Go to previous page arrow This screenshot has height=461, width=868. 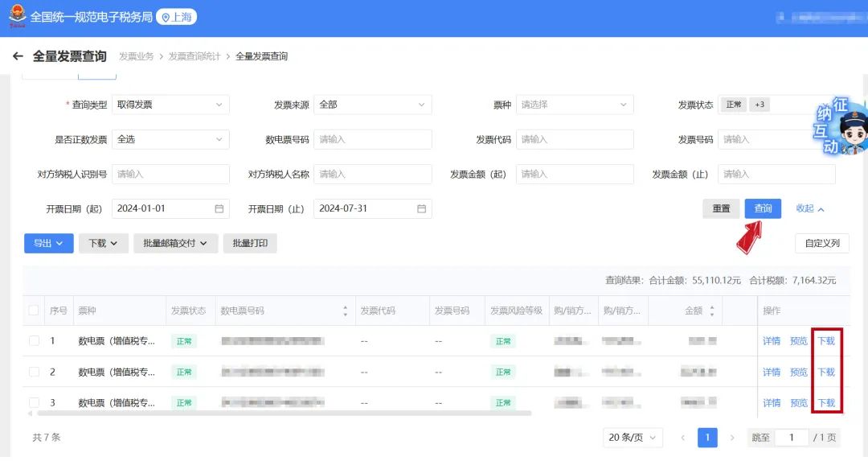[x=682, y=438]
